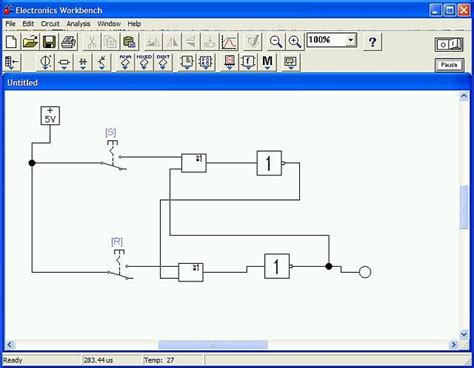The width and height of the screenshot is (474, 368).
Task: Open the Logic Gates parts bin
Action: click(187, 62)
